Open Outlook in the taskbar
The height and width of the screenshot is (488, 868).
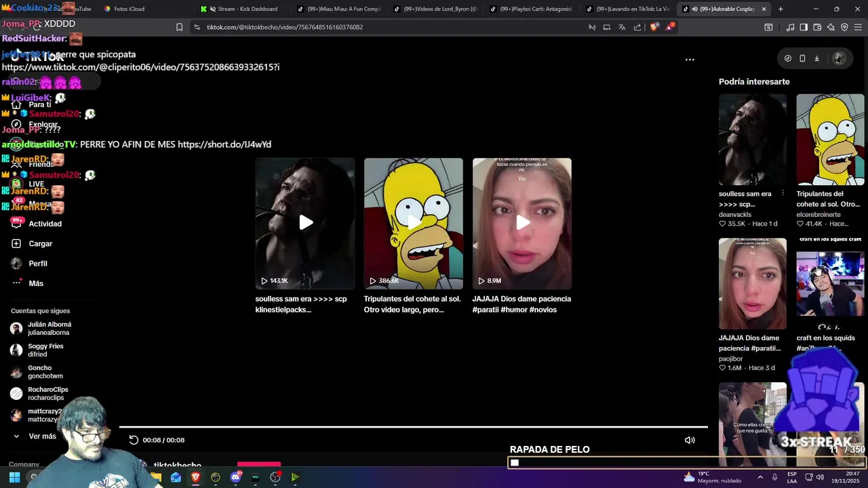[x=176, y=477]
